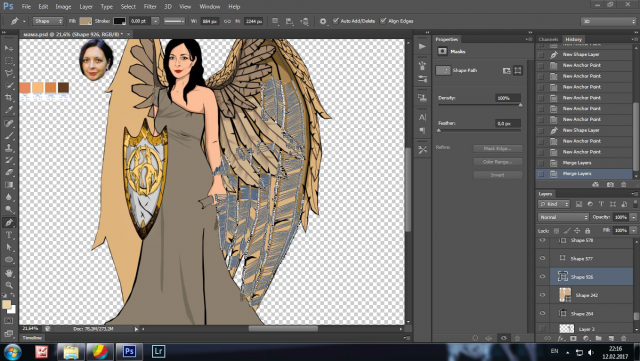The image size is (640, 361).
Task: Open the Actions panel play icon
Action: [422, 47]
